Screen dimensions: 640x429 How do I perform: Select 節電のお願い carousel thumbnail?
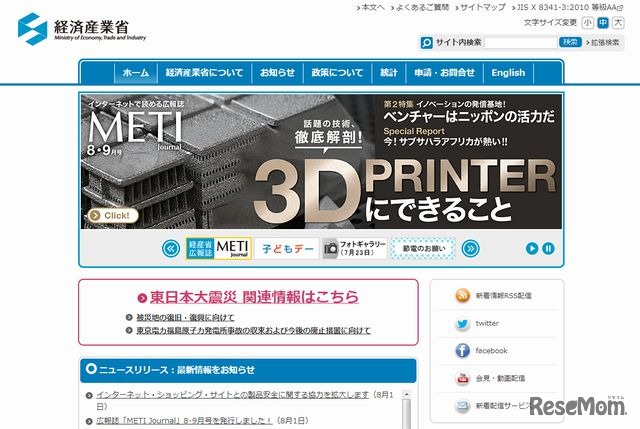[423, 248]
